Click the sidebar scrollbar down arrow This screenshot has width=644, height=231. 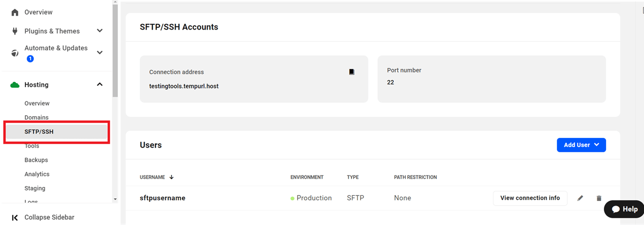[115, 199]
